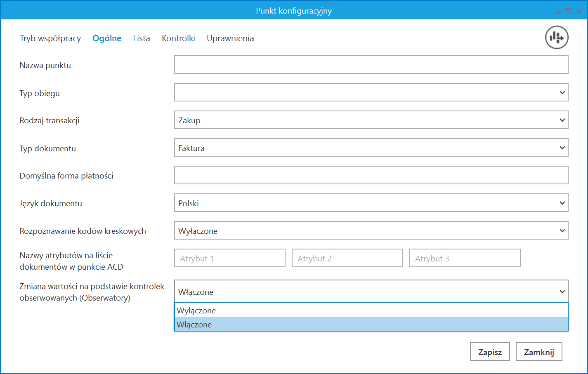Screen dimensions: 588x374
Task: Click the round icon in top-right corner
Action: pos(557,38)
